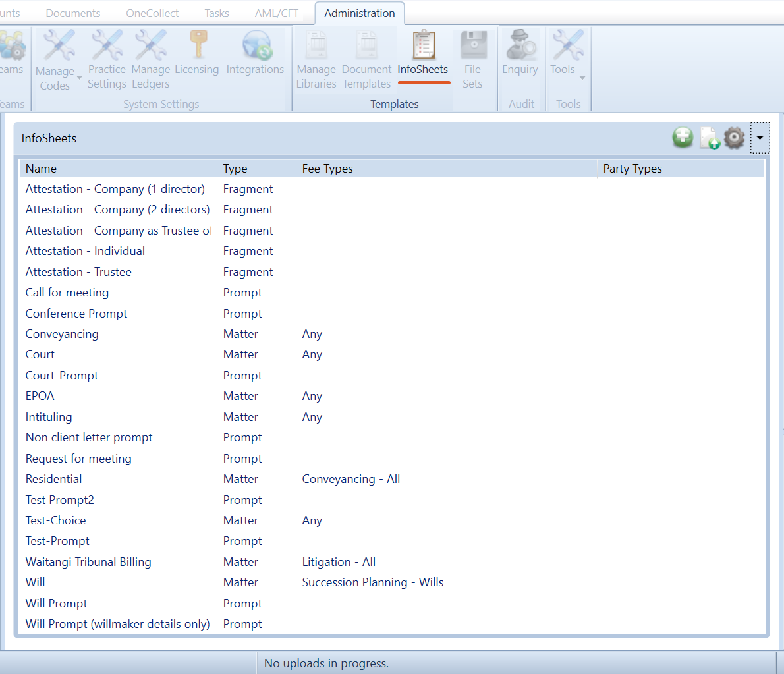
Task: Select the Administration tab
Action: pos(360,13)
